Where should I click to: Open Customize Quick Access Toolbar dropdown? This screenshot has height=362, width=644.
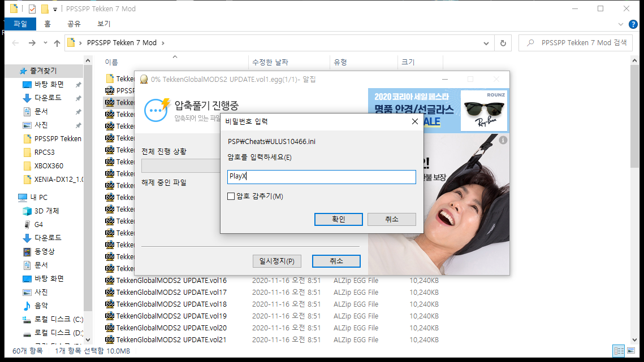(x=55, y=9)
